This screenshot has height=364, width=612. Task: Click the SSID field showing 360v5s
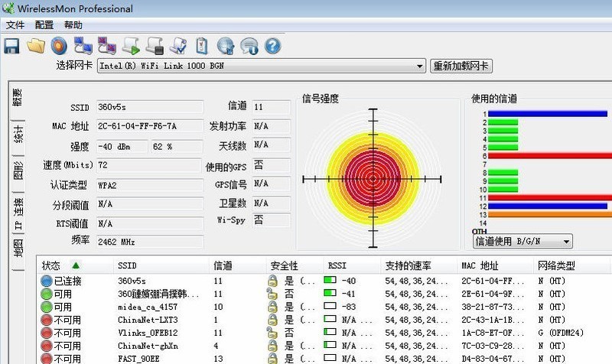click(x=150, y=107)
